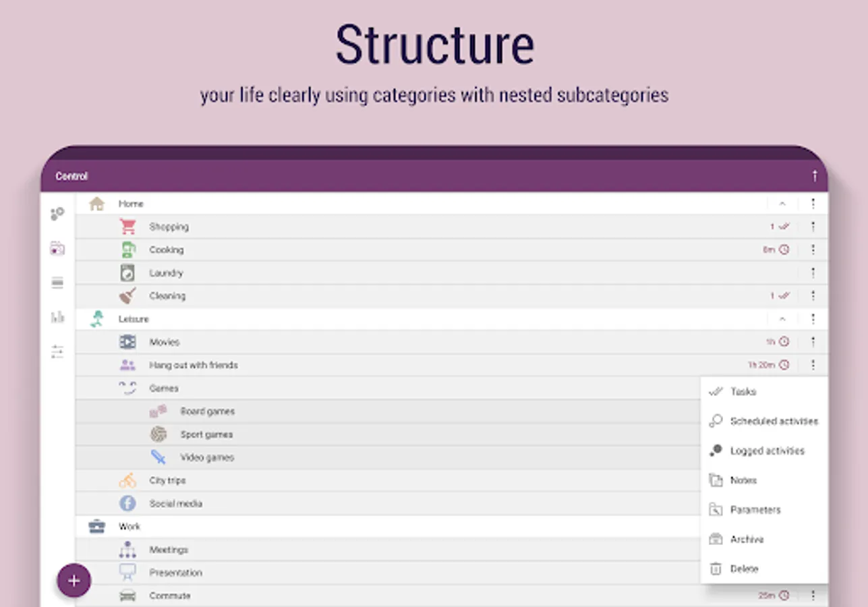Click the Laundry label text
Viewport: 868px width, 607px height.
click(x=167, y=273)
